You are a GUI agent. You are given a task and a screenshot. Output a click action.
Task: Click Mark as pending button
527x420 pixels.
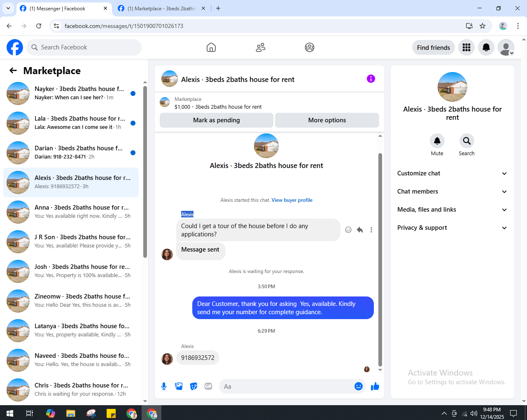click(217, 120)
